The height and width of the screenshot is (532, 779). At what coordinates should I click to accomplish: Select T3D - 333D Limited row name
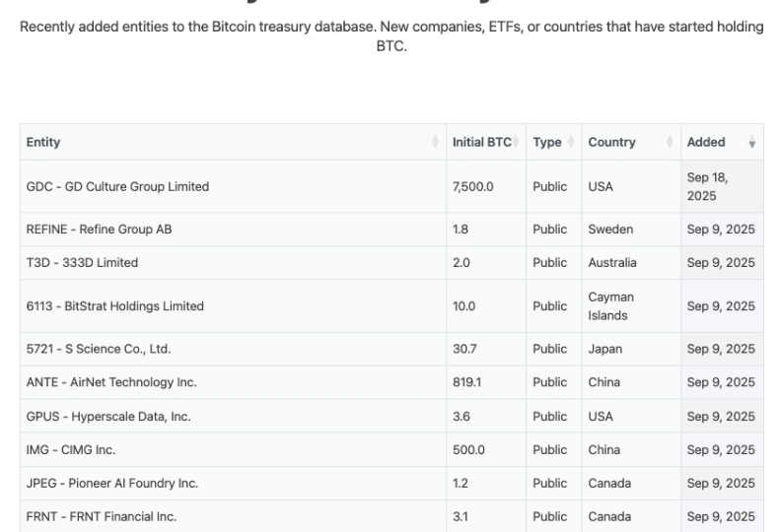82,263
